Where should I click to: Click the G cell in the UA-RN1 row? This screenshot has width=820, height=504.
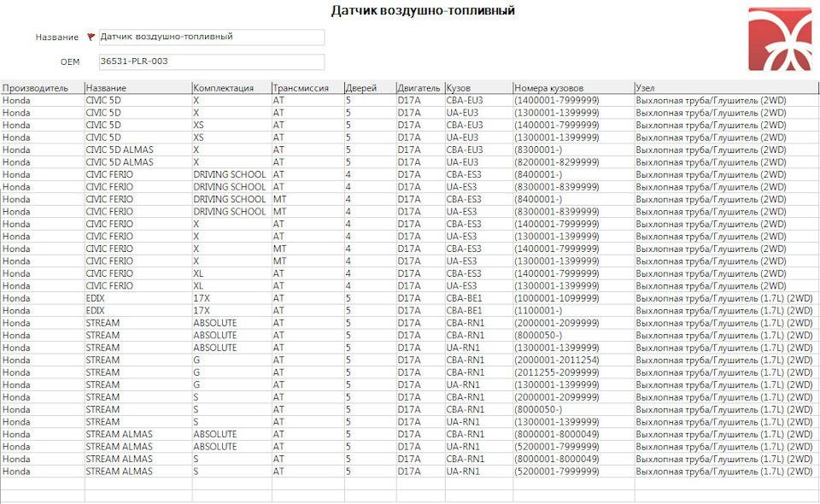(196, 385)
